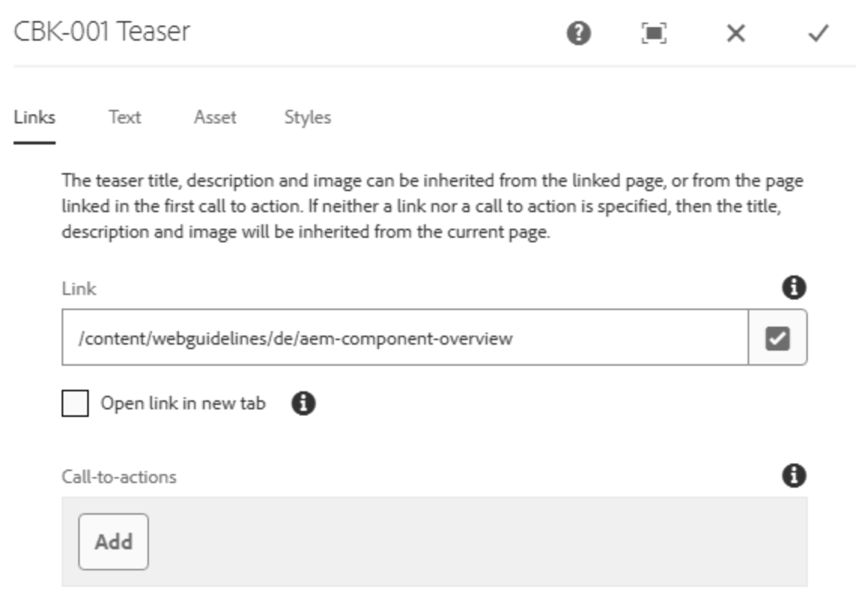
Task: Enable the Open link in new tab checkbox
Action: tap(75, 403)
